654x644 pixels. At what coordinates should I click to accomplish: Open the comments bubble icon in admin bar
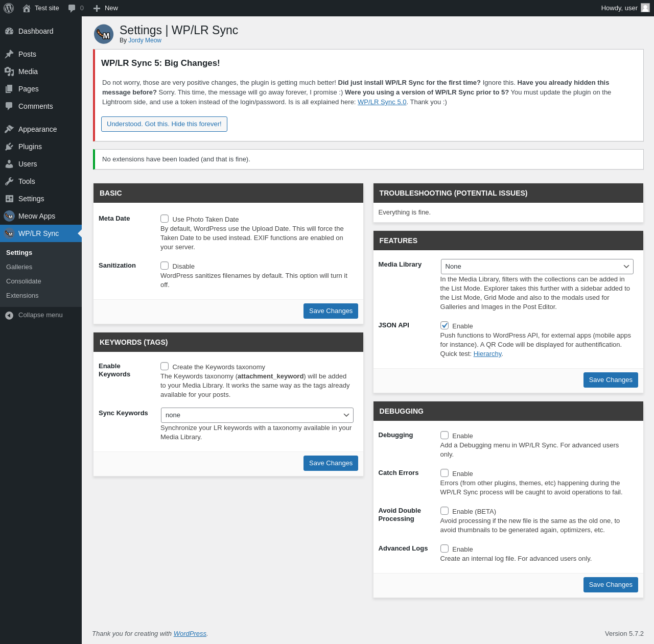72,8
